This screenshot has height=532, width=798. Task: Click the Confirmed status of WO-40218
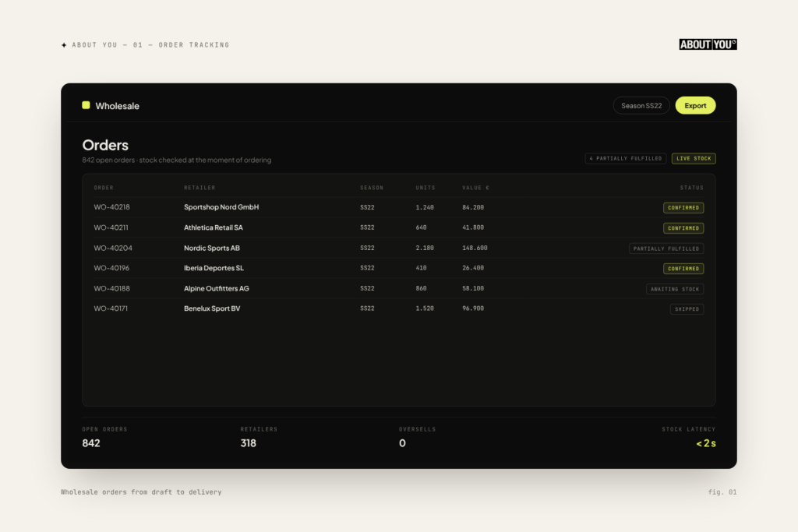683,207
